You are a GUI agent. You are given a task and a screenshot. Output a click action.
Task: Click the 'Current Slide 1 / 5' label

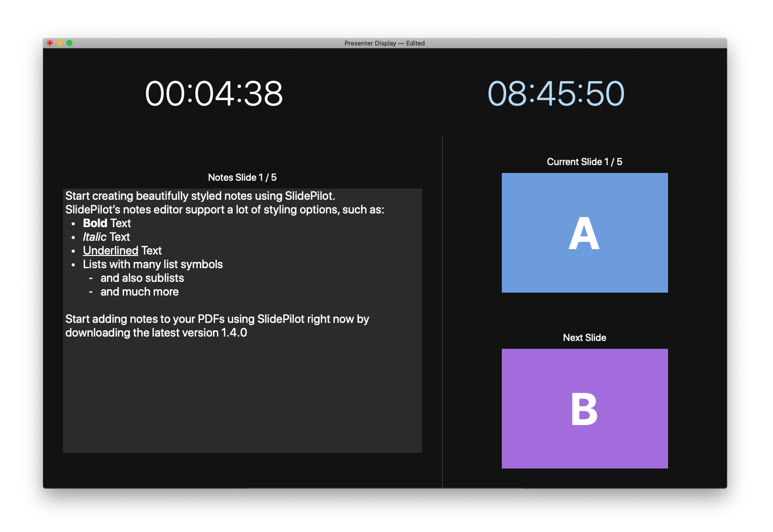click(584, 162)
